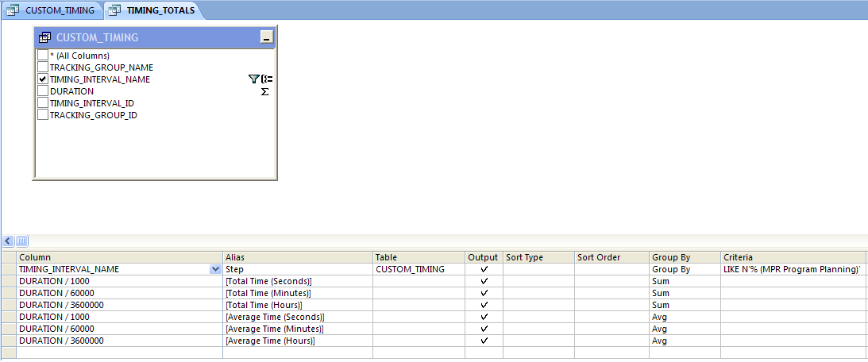The image size is (868, 362).
Task: Select the TIMING_TOTALS tab
Action: click(x=160, y=10)
